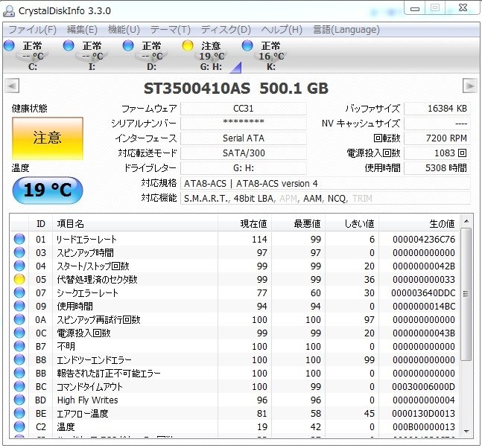Click blue status icon for BD High Fly Writes
This screenshot has width=482, height=448.
tap(19, 400)
